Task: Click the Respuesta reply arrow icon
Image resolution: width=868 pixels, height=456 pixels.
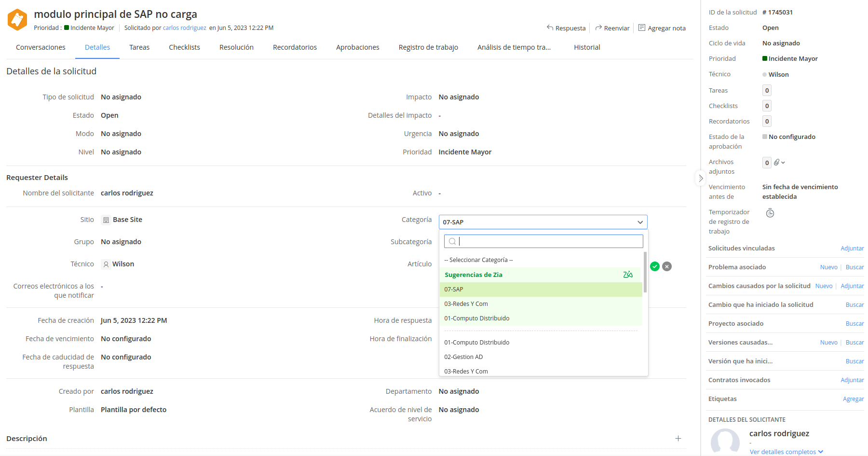Action: click(550, 28)
